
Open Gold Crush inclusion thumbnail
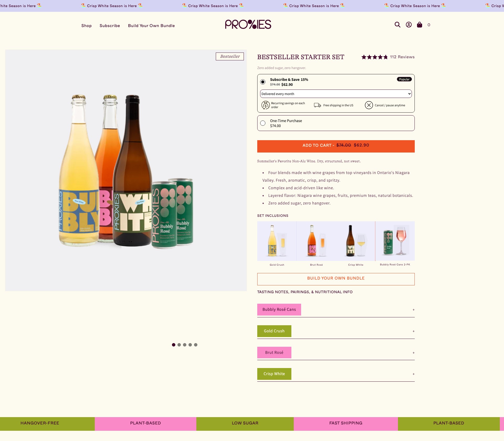277,241
